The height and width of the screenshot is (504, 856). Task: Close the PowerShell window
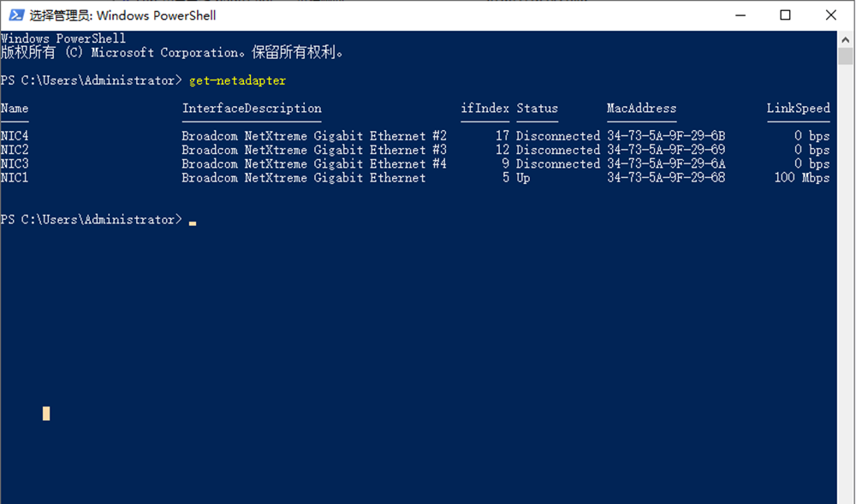pos(831,15)
